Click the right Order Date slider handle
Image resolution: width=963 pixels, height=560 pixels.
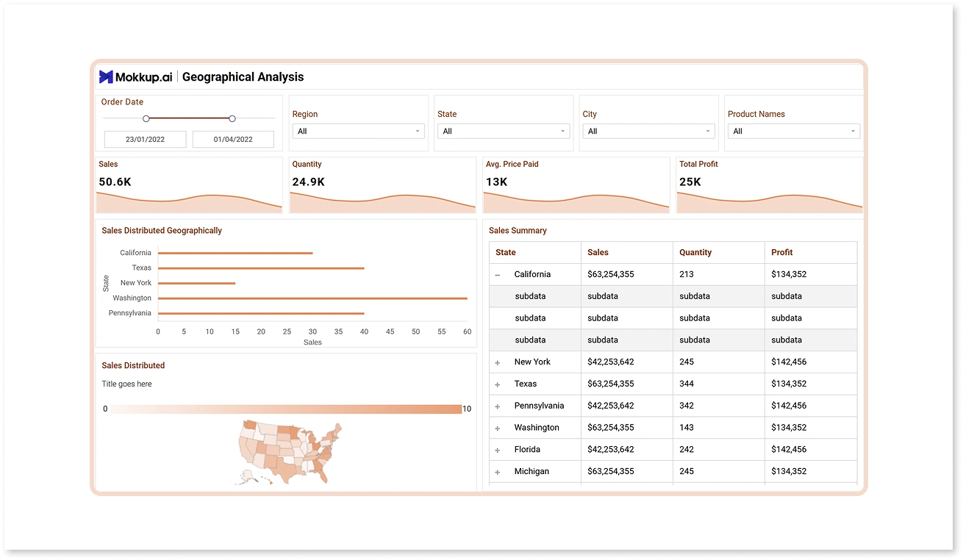click(x=232, y=118)
